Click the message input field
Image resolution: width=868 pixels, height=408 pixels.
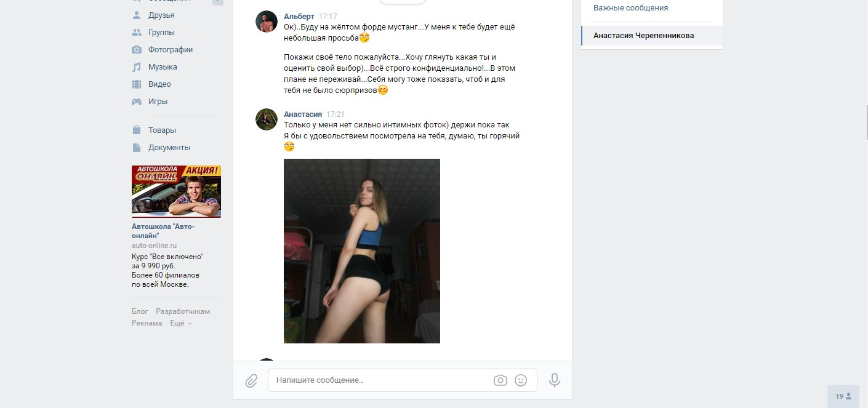[x=382, y=380]
